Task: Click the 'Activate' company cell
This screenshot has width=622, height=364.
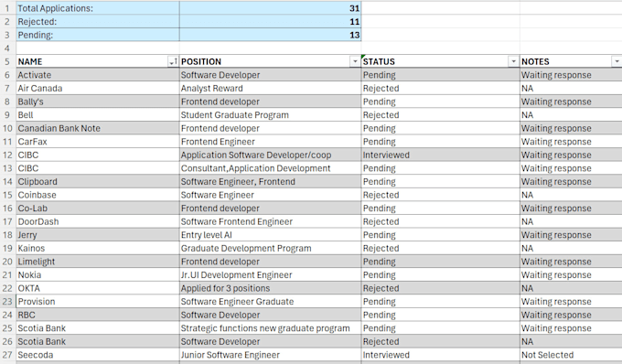Action: pos(98,75)
